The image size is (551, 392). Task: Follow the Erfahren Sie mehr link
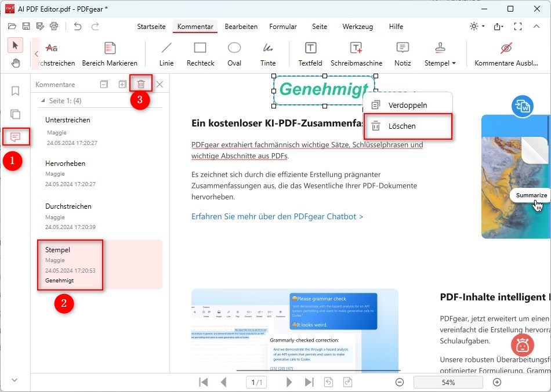[277, 216]
